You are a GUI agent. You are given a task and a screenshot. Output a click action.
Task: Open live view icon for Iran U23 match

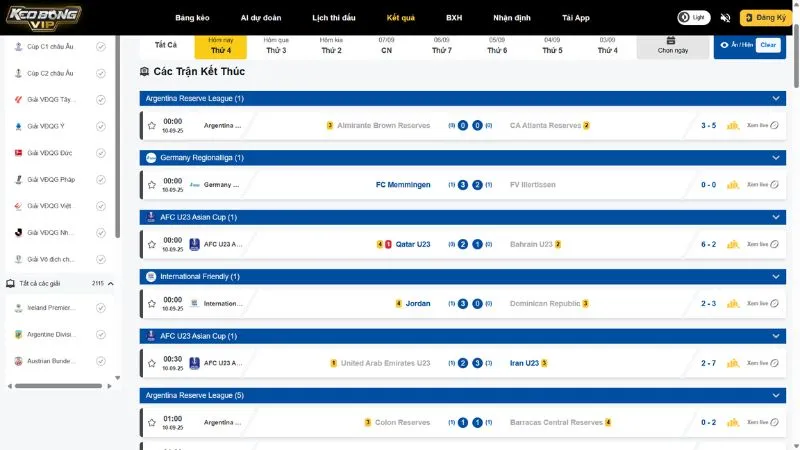click(763, 363)
